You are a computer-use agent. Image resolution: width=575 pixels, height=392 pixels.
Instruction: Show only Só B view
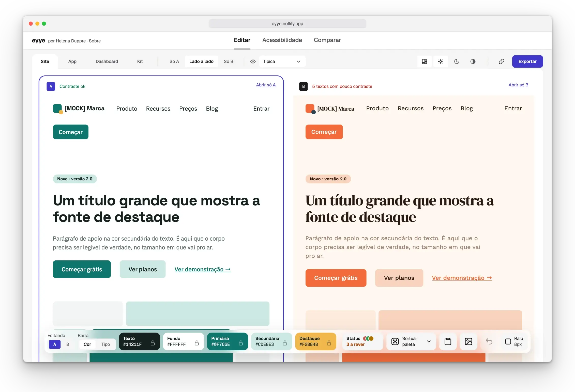pos(229,61)
